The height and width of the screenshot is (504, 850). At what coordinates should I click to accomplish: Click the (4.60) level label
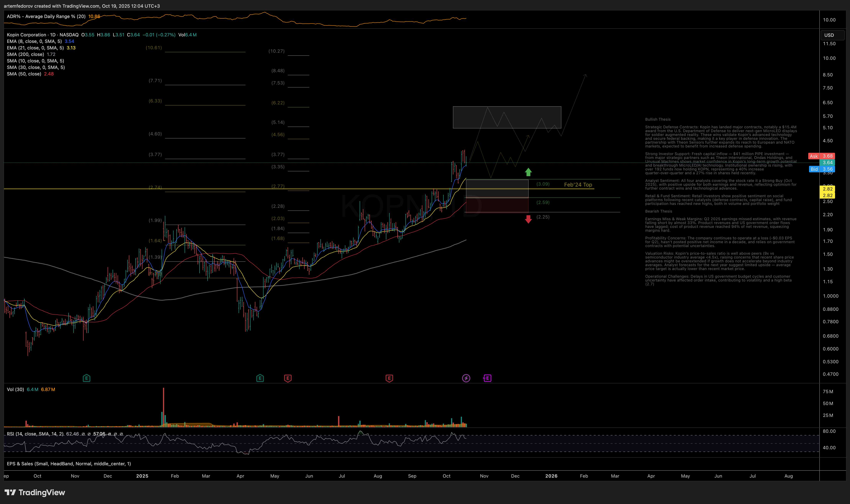click(x=155, y=134)
